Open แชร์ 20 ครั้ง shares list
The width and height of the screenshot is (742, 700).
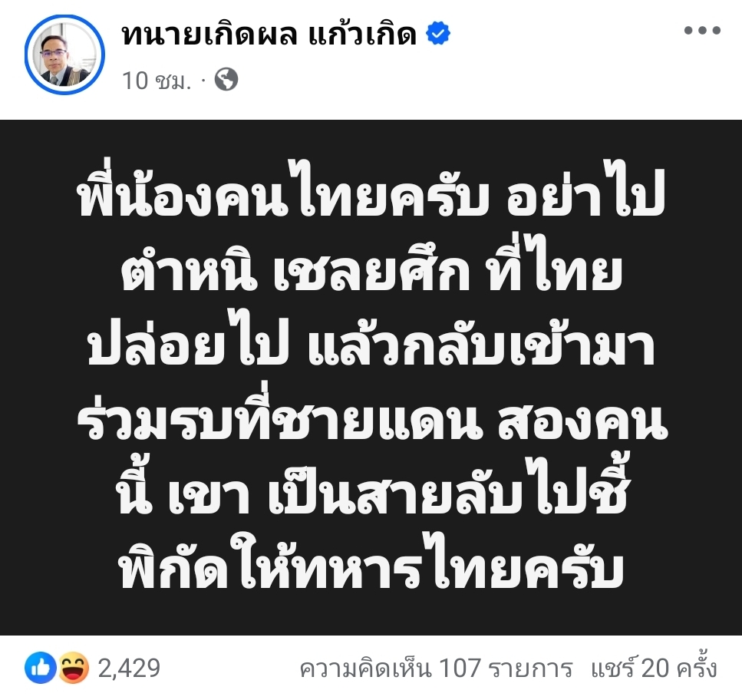[x=654, y=667]
